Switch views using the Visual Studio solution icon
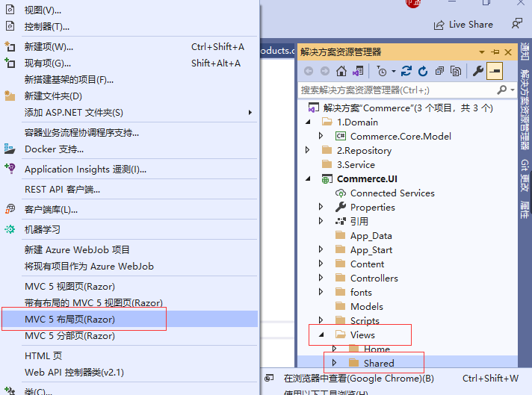The image size is (532, 395). pyautogui.click(x=358, y=71)
